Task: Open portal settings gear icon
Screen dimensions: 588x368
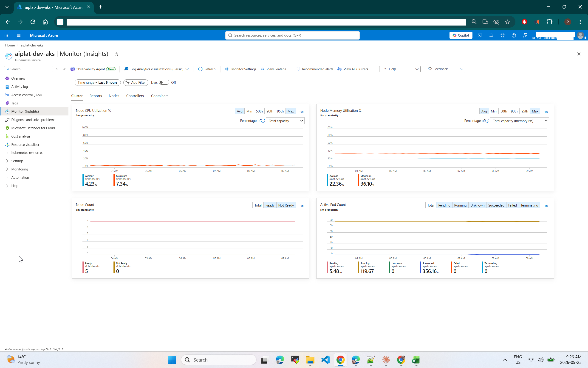Action: point(502,35)
